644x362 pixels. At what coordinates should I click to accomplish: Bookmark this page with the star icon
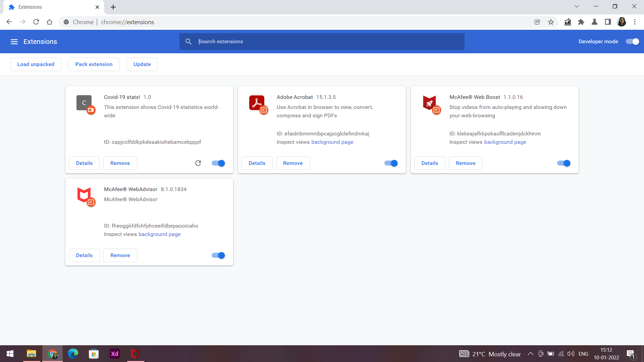tap(551, 22)
